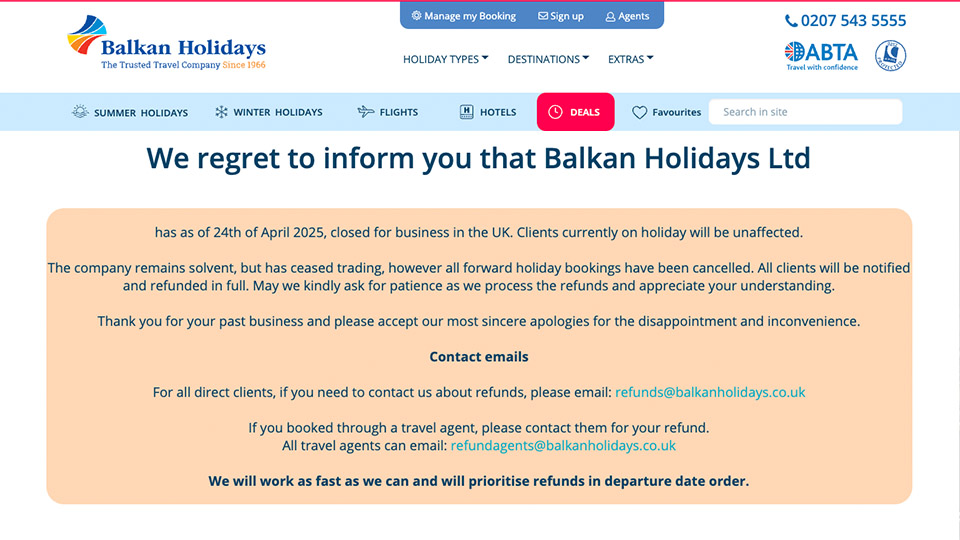Focus the Search in site field
Screen dimensions: 960x540
point(805,112)
